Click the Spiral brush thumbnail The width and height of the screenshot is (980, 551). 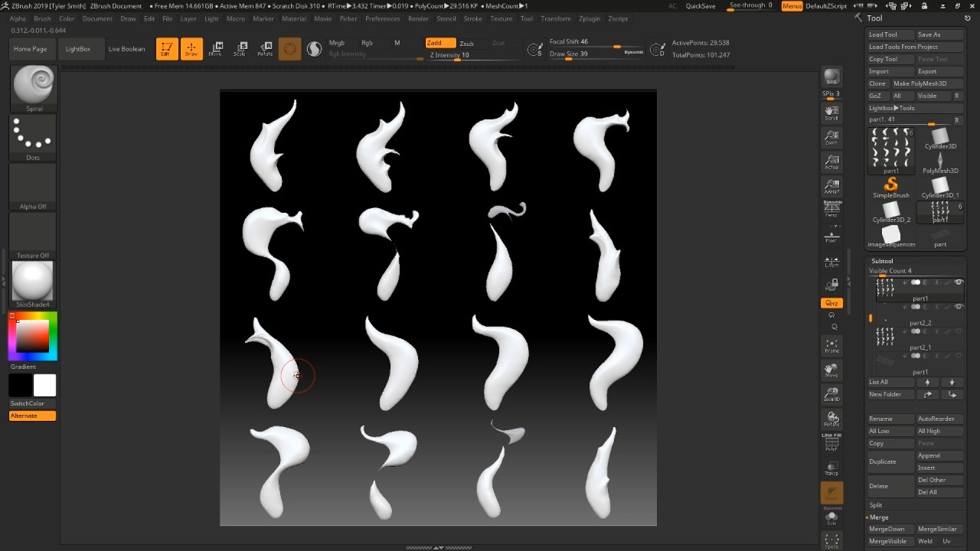pyautogui.click(x=34, y=86)
